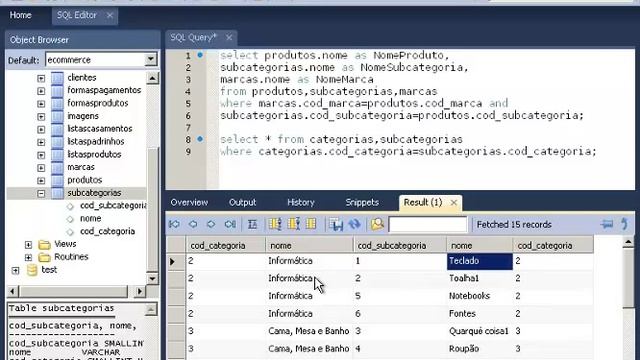Image resolution: width=640 pixels, height=360 pixels.
Task: Click the Teclado cell in results
Action: (x=480, y=261)
